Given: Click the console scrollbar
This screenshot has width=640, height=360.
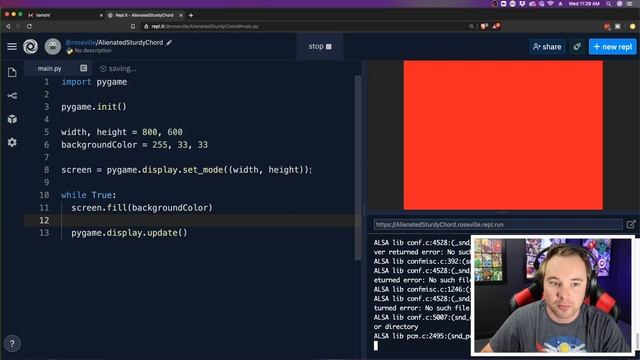Looking at the screenshot, I should (x=638, y=341).
